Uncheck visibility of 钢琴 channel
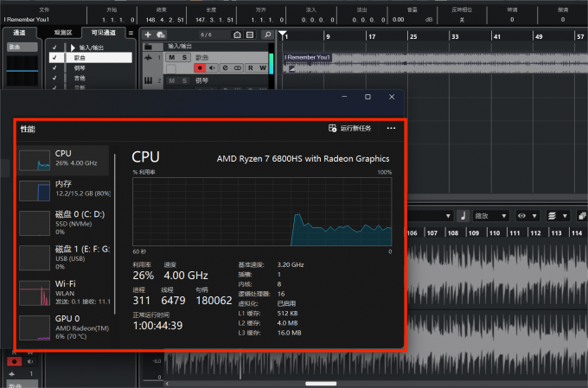 (54, 68)
